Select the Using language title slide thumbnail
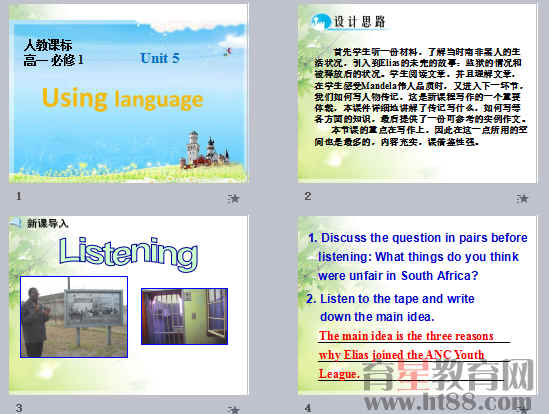This screenshot has width=549, height=414. pyautogui.click(x=128, y=94)
